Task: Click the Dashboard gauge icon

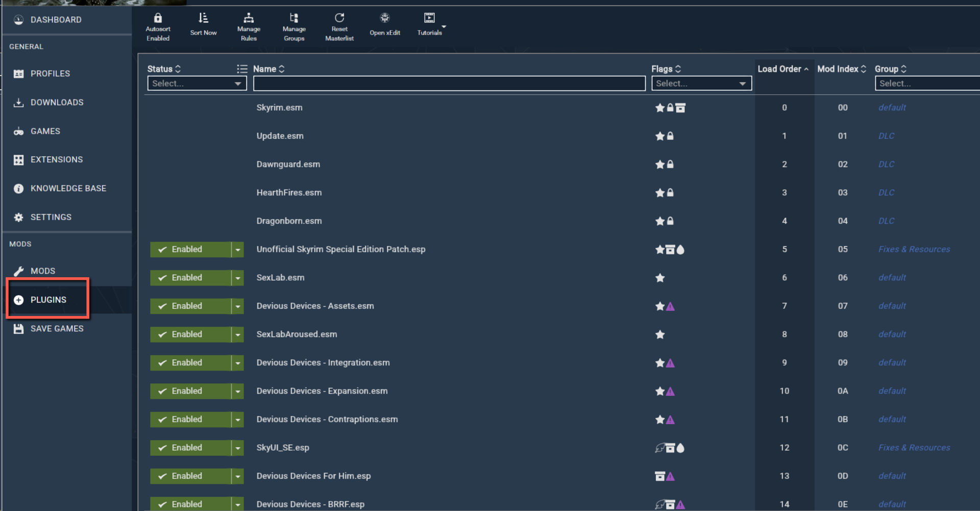Action: (18, 20)
